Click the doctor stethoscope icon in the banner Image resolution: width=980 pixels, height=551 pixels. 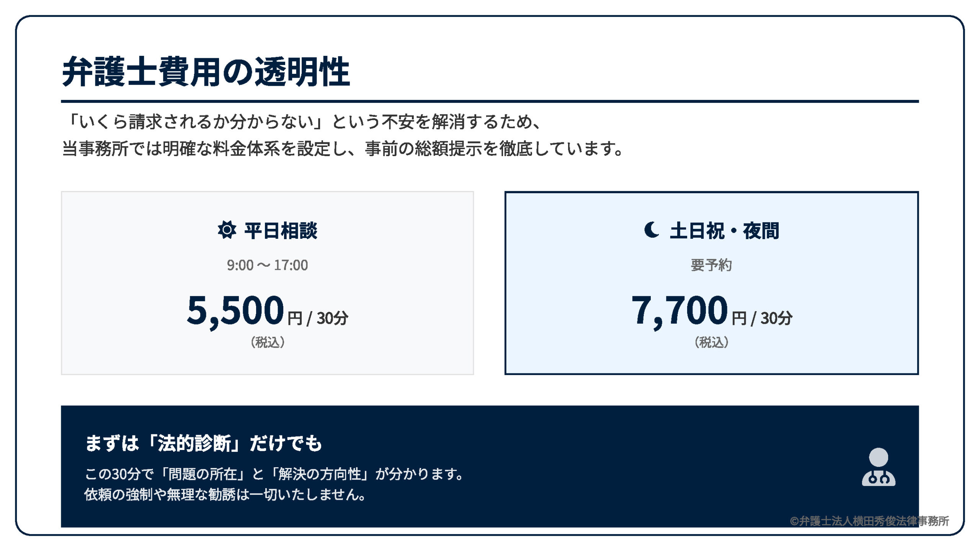coord(878,467)
